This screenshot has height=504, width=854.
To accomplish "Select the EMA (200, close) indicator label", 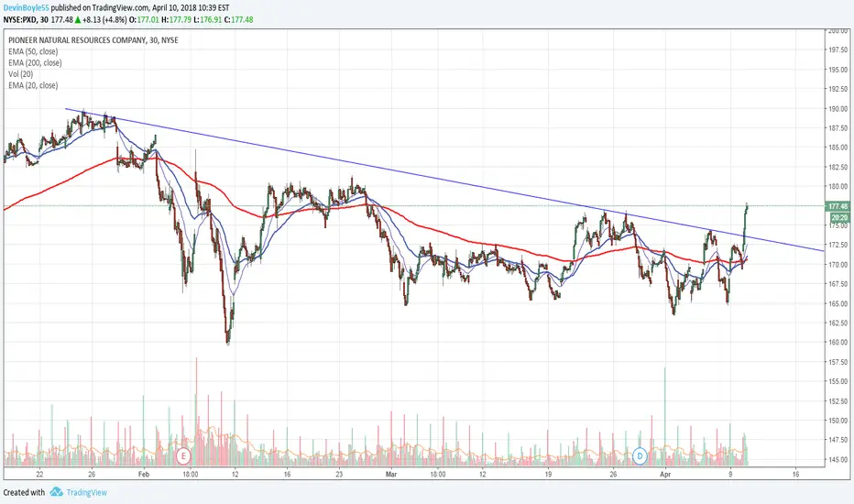I will pyautogui.click(x=35, y=62).
